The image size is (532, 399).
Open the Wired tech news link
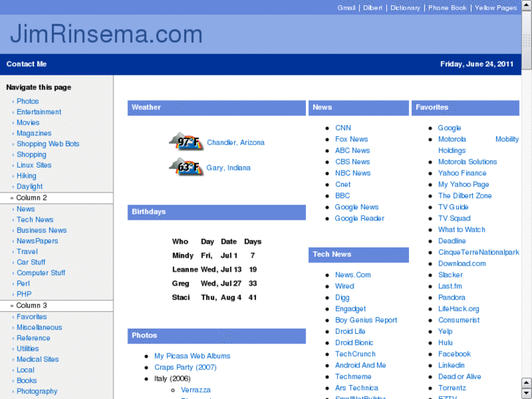pos(345,286)
